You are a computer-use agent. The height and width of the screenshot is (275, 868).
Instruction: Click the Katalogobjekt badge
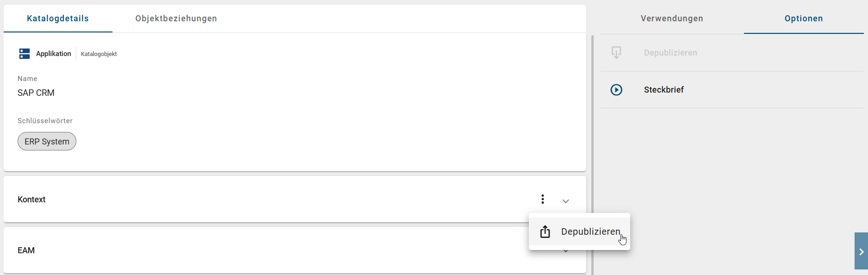(x=99, y=54)
